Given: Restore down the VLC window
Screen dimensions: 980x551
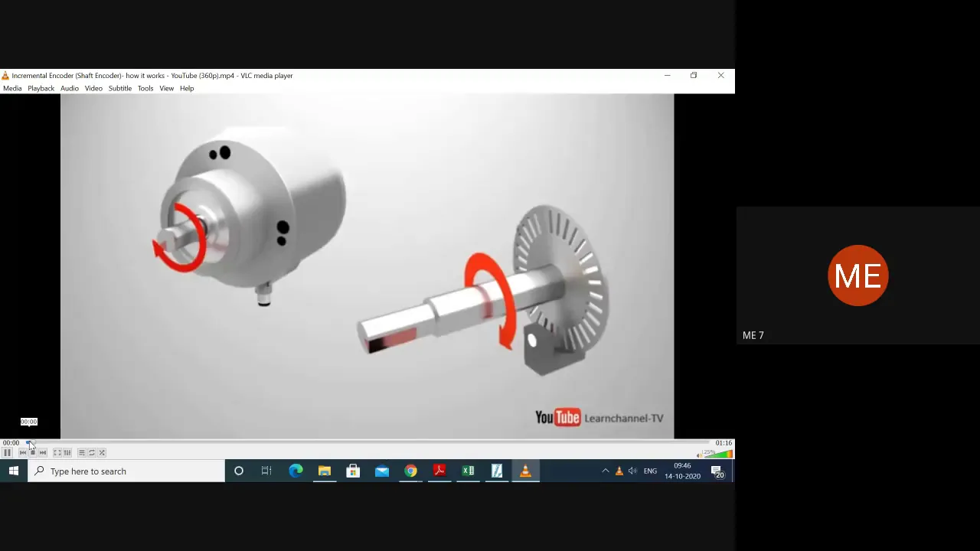Looking at the screenshot, I should pos(694,76).
